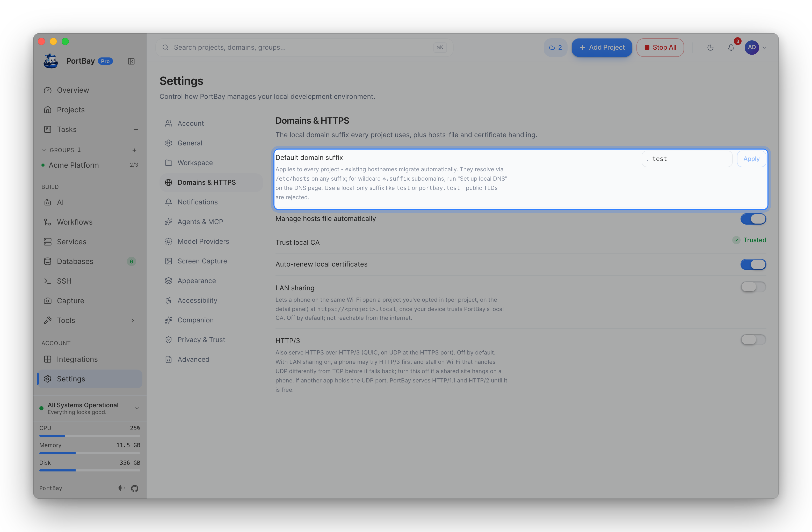This screenshot has height=532, width=812.
Task: Open Services from sidebar
Action: [x=90, y=242]
